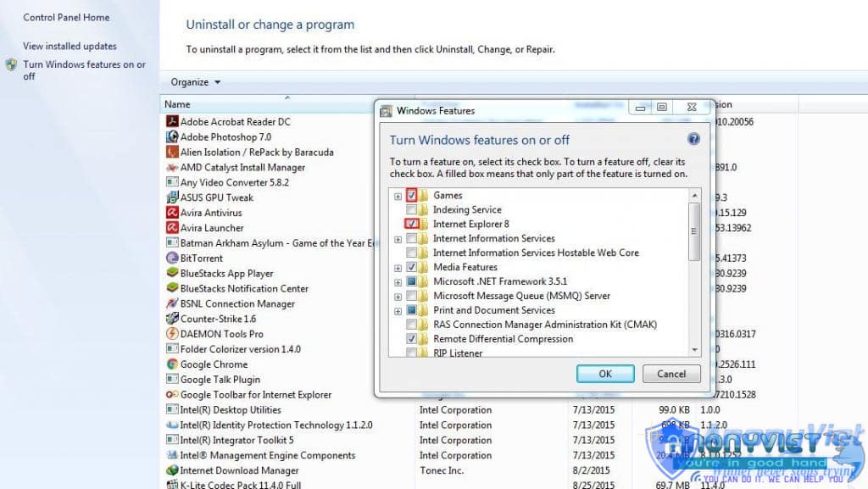Toggle the Microsoft .NET Framework 3.5.1 checkbox

click(411, 281)
